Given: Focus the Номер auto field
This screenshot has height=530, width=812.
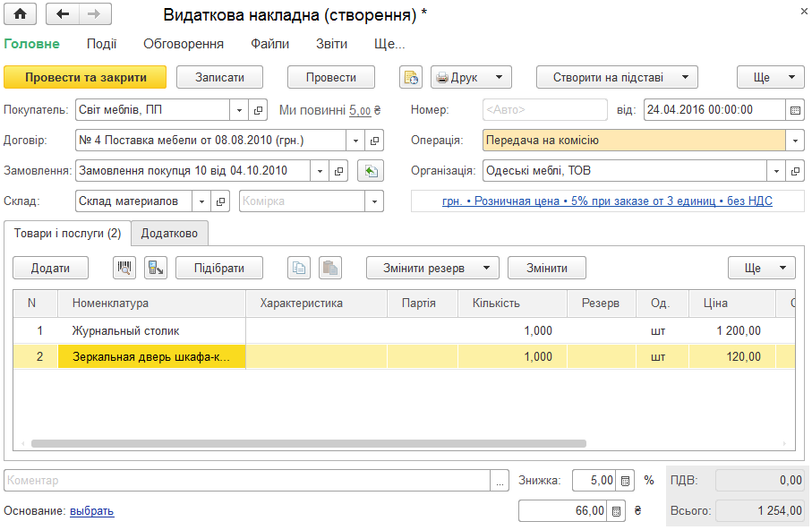Looking at the screenshot, I should [545, 110].
